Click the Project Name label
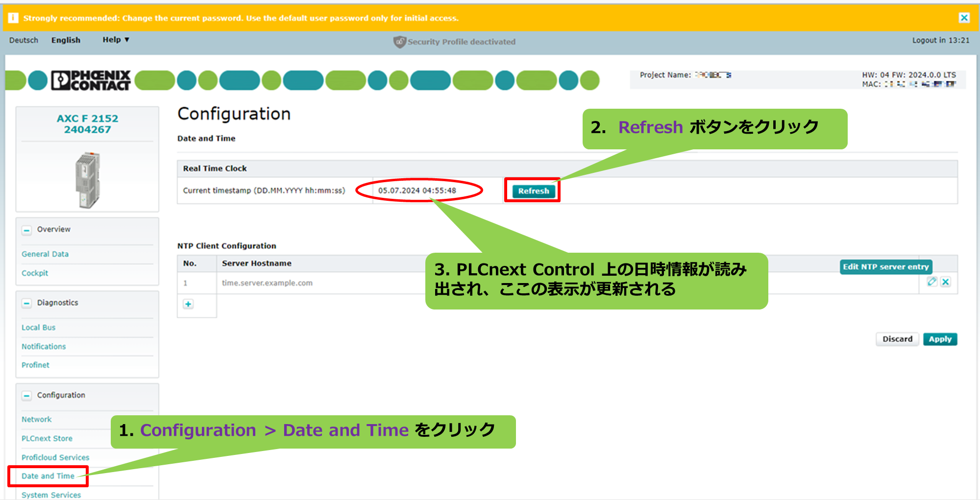The image size is (980, 500). [x=665, y=75]
